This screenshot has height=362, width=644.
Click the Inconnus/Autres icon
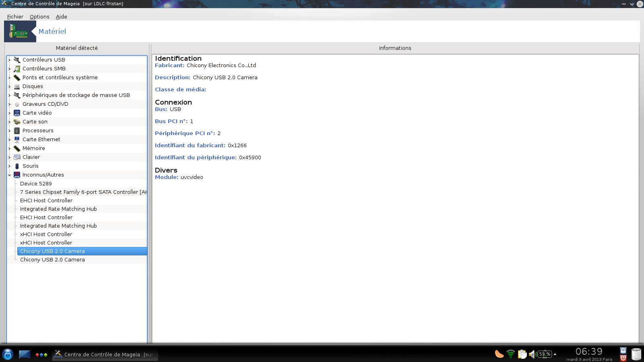[x=17, y=175]
